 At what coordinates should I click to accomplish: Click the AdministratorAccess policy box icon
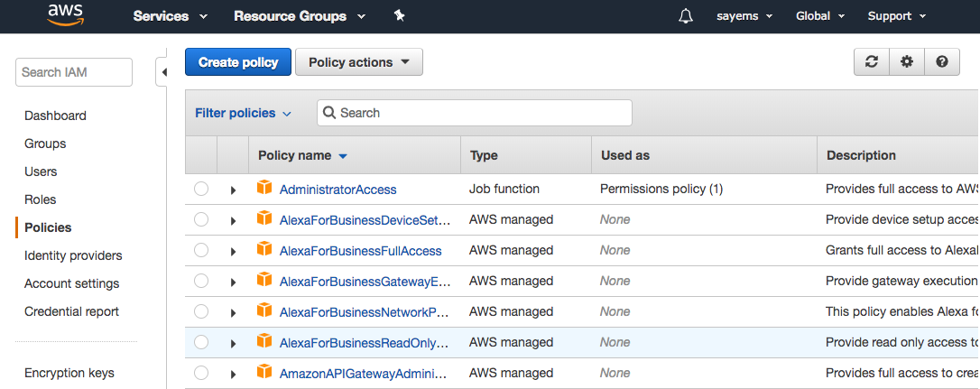click(x=264, y=187)
